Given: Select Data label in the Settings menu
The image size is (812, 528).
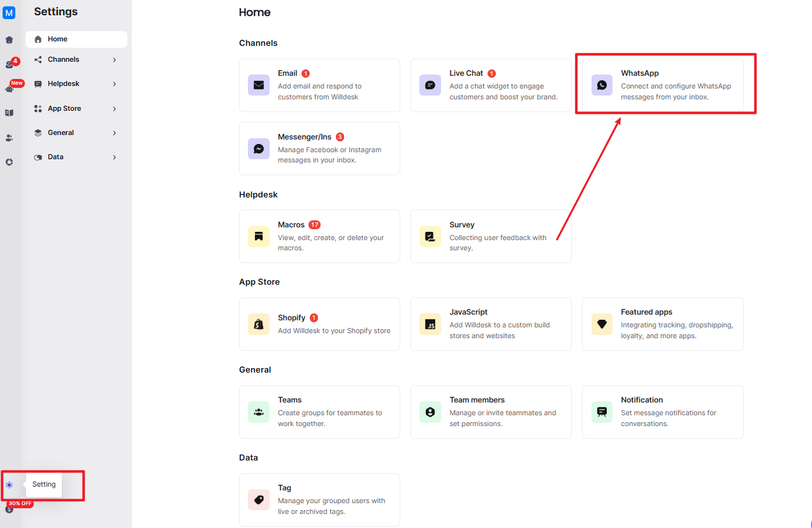Looking at the screenshot, I should tap(55, 157).
